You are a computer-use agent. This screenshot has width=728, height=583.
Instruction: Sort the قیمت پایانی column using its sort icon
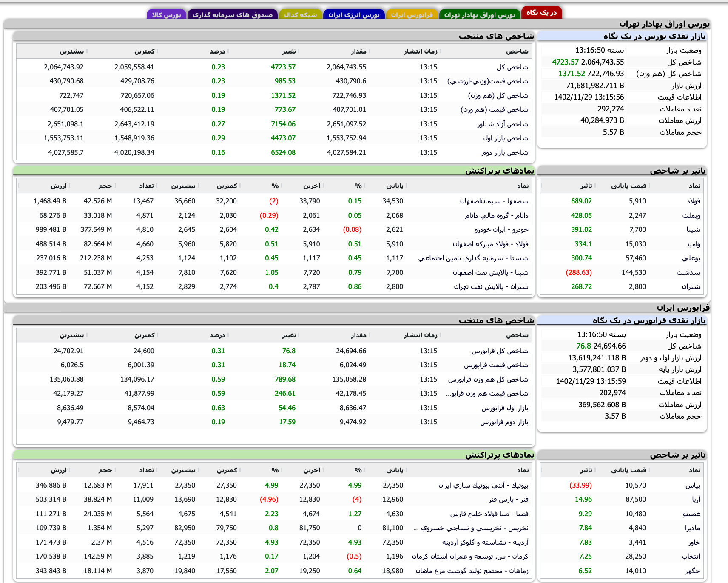(x=649, y=186)
